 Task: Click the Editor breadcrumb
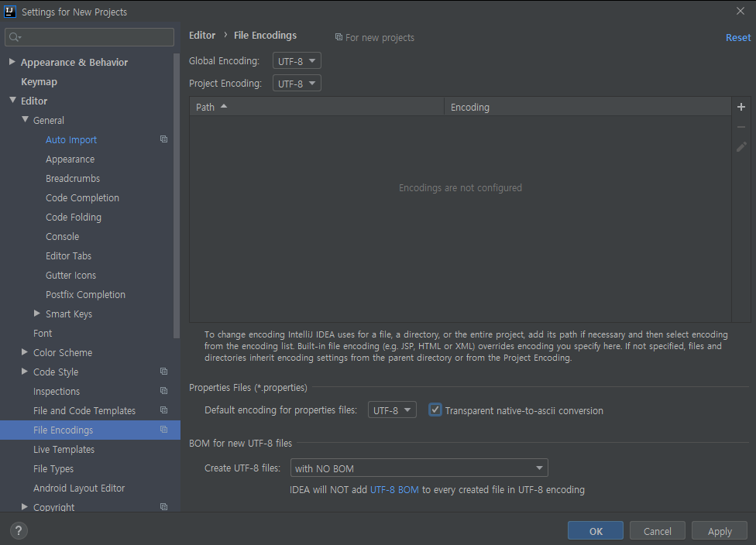[x=202, y=35]
